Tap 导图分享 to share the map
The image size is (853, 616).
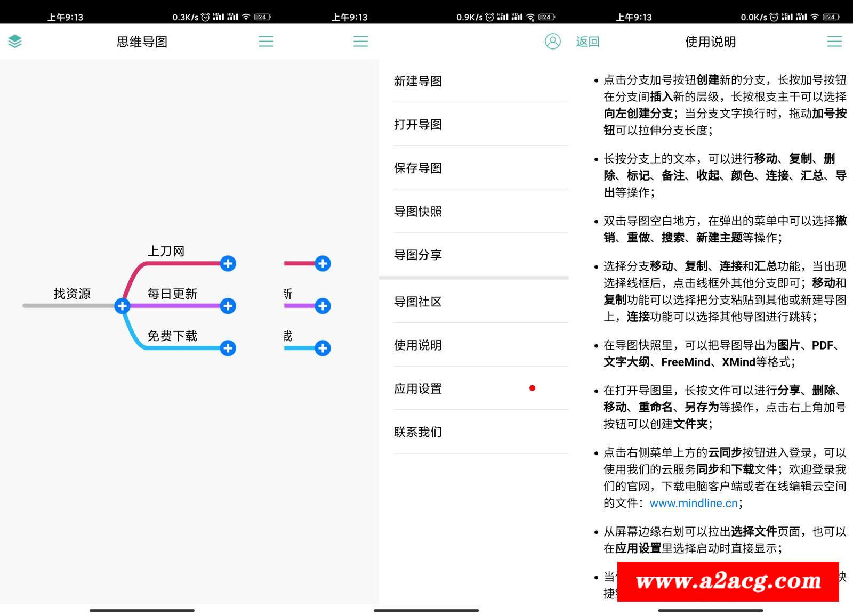click(x=418, y=255)
